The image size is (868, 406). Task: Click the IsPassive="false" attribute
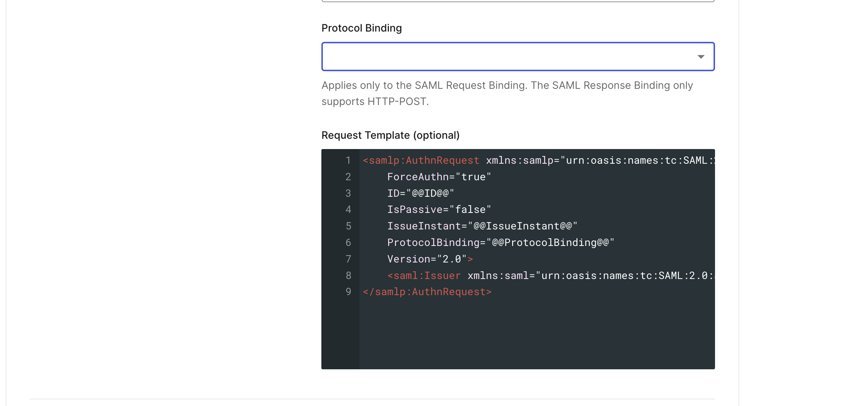[439, 209]
